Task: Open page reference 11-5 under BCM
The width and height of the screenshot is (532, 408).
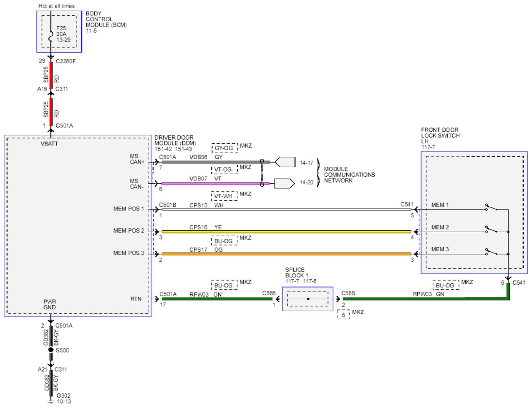Action: [x=91, y=31]
